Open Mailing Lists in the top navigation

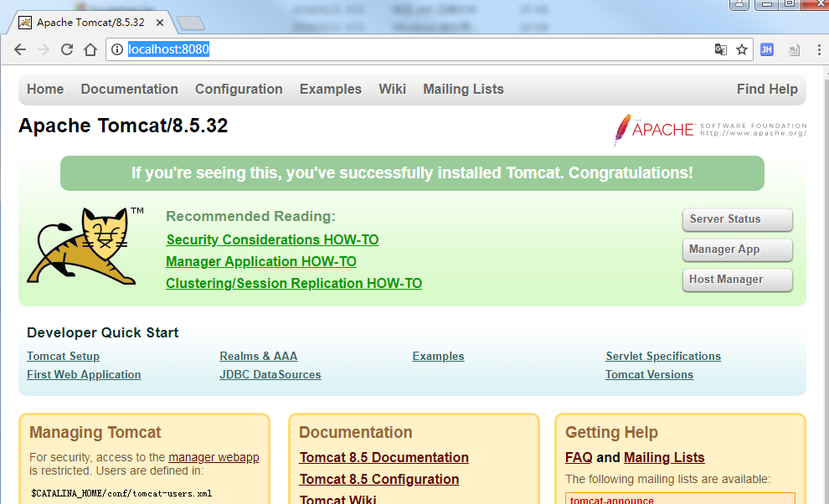coord(463,90)
